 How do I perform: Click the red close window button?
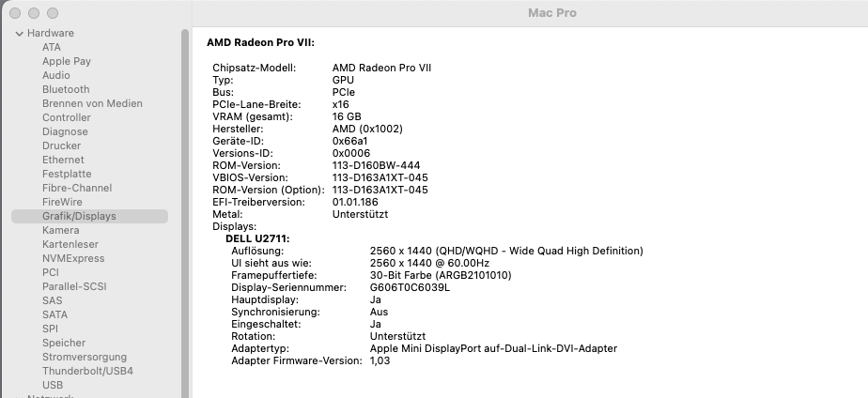coord(16,13)
